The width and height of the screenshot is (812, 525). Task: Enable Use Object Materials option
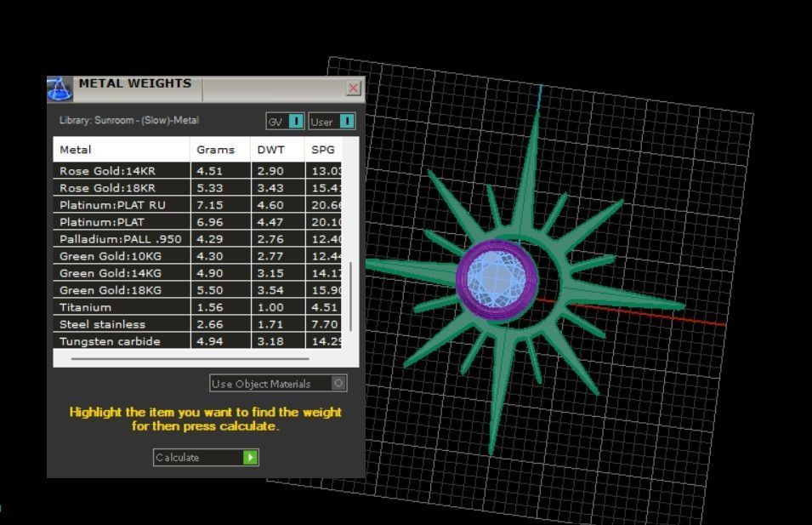pos(278,384)
